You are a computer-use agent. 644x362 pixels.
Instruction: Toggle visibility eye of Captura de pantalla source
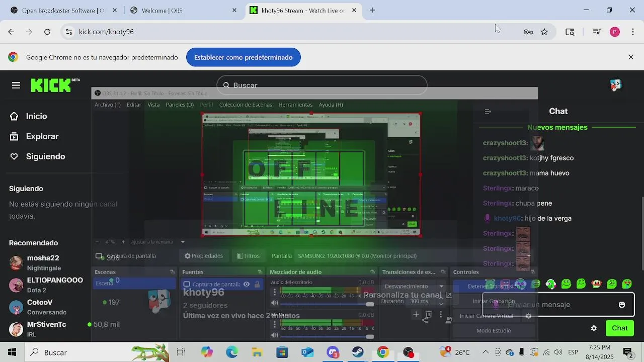(x=247, y=284)
